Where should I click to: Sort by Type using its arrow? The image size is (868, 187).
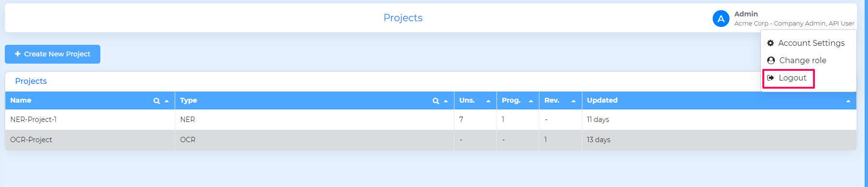[x=446, y=101]
